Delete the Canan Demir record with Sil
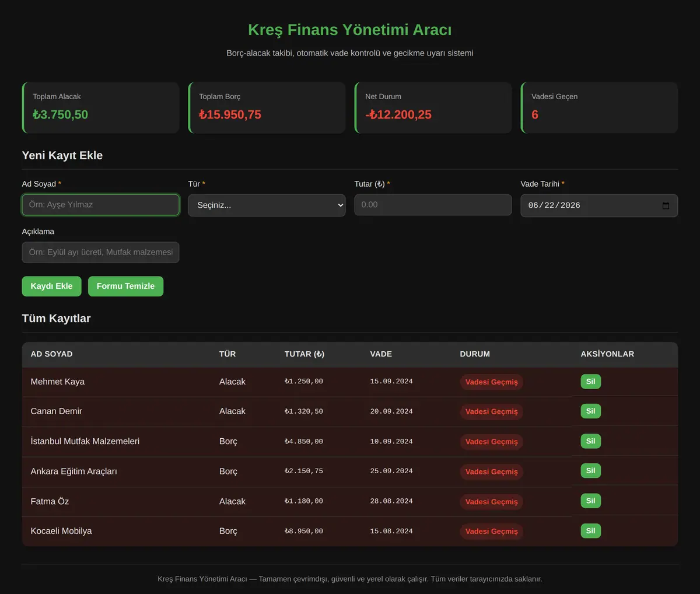The height and width of the screenshot is (594, 700). pos(590,411)
